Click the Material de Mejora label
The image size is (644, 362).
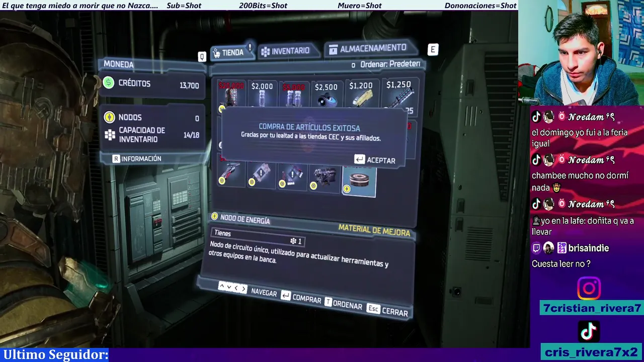coord(374,230)
